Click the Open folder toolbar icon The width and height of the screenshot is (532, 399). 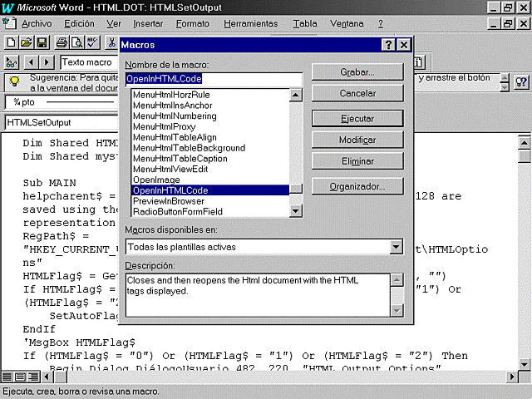[x=27, y=42]
